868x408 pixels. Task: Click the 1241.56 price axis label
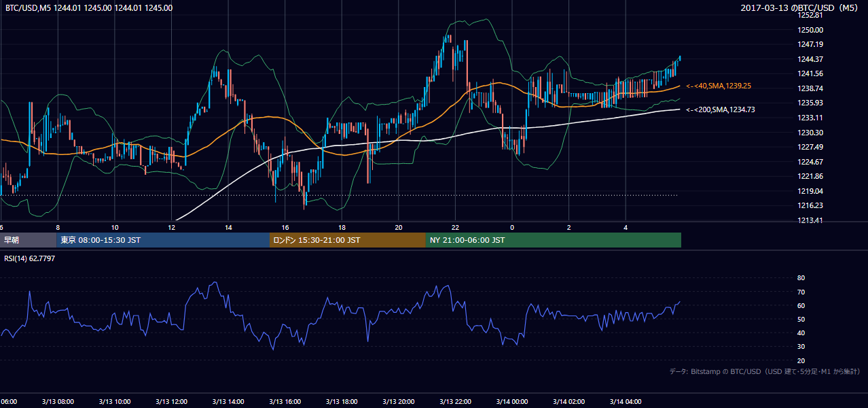pyautogui.click(x=810, y=73)
